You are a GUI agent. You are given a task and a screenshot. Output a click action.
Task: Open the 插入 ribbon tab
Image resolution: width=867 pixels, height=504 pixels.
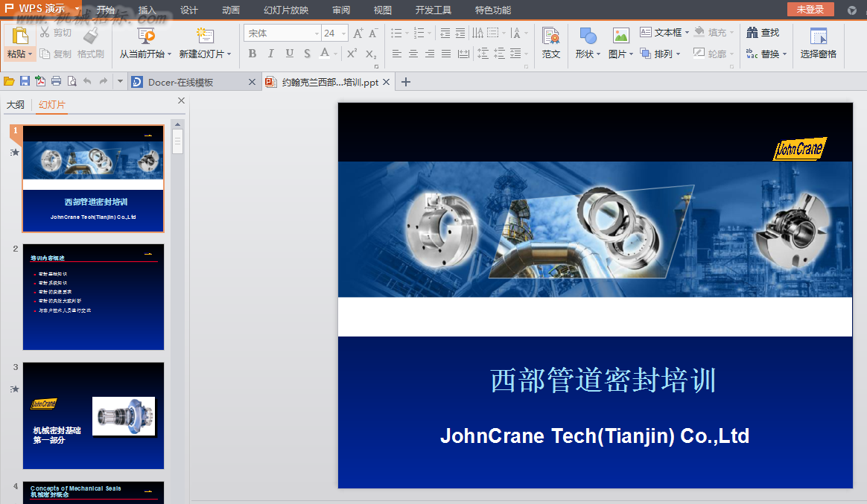tap(147, 10)
